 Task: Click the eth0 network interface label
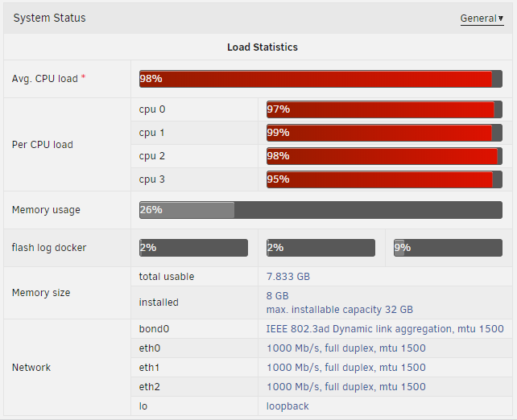click(149, 348)
